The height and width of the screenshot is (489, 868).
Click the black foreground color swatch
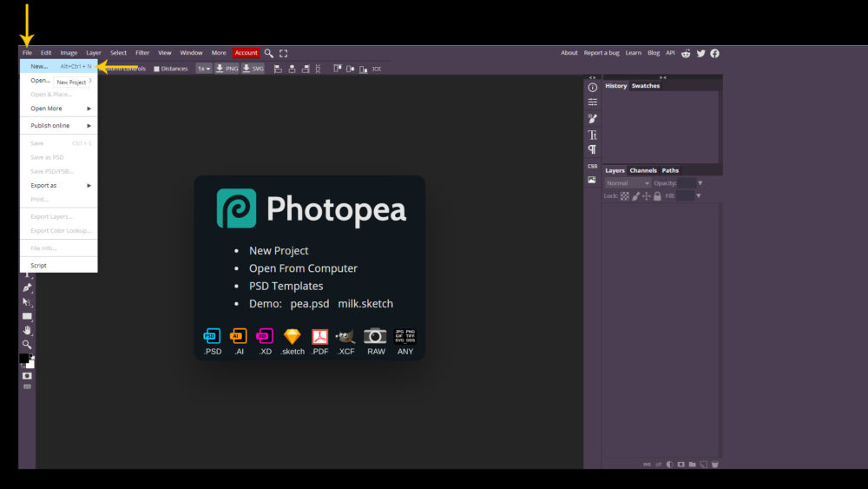(24, 359)
